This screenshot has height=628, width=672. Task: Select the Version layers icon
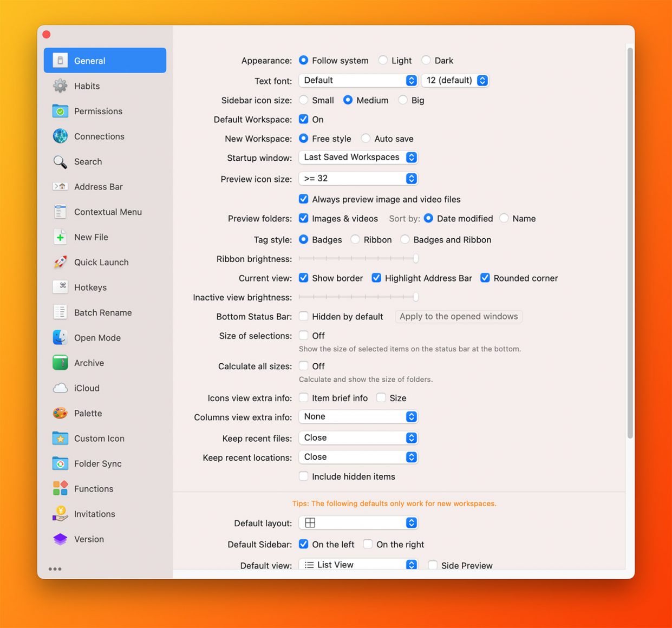point(60,539)
